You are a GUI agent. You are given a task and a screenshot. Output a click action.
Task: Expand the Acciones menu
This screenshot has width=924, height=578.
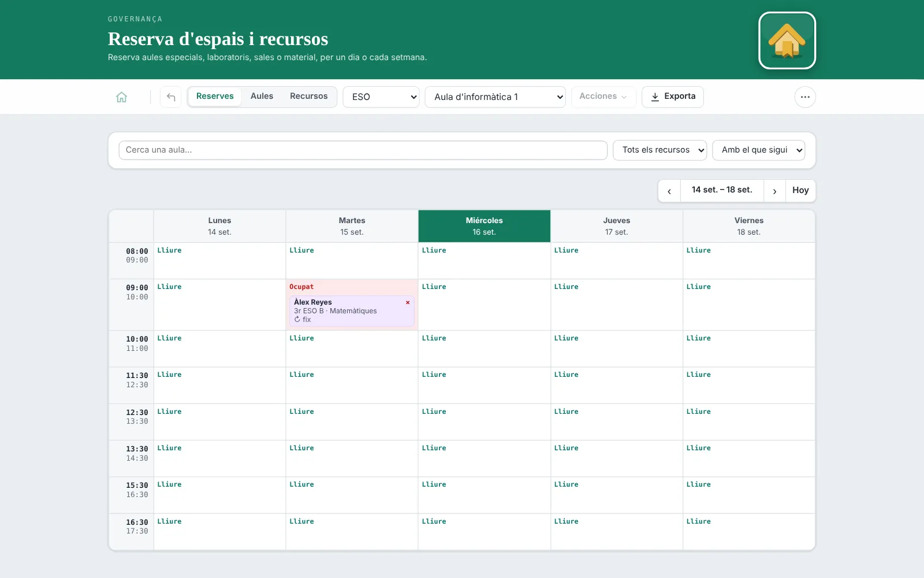pos(603,97)
